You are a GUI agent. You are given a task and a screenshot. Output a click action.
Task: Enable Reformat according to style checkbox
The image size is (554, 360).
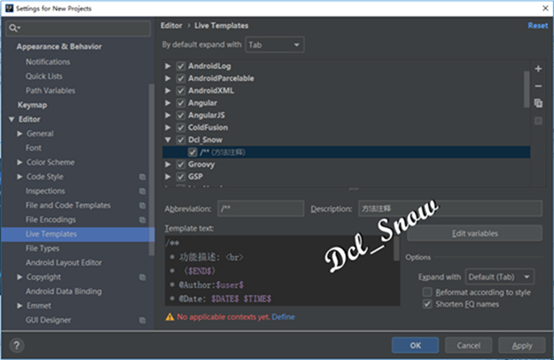point(427,292)
